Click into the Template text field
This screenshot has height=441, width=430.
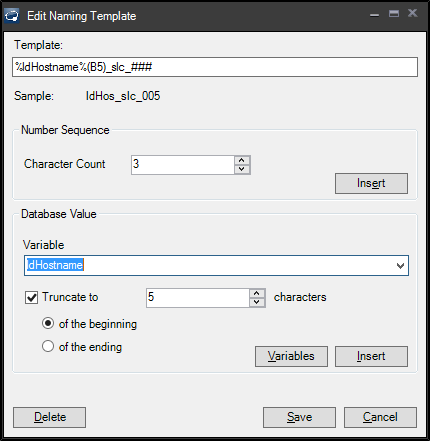pyautogui.click(x=215, y=67)
